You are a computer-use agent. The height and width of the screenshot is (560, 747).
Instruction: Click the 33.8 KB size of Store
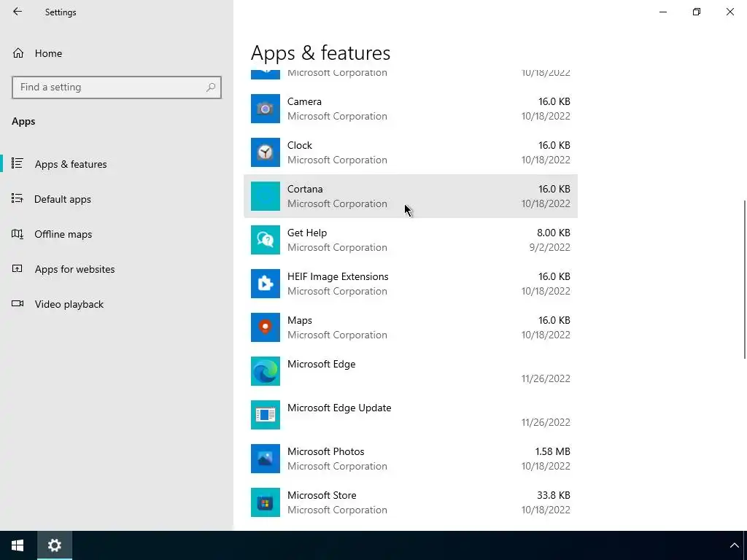554,495
